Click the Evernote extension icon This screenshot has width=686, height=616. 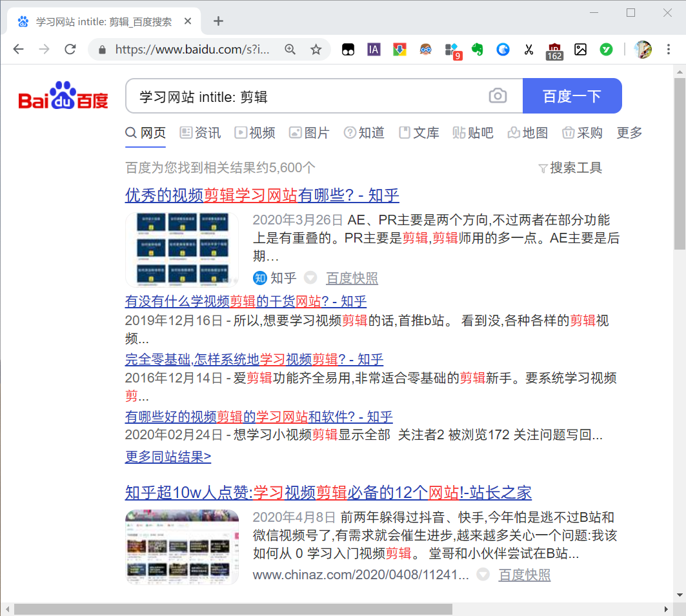pyautogui.click(x=477, y=49)
